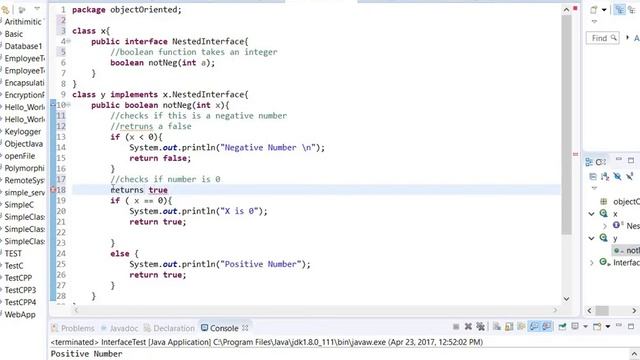The width and height of the screenshot is (640, 360).
Task: Select the Outline view tab icon
Action: [589, 162]
